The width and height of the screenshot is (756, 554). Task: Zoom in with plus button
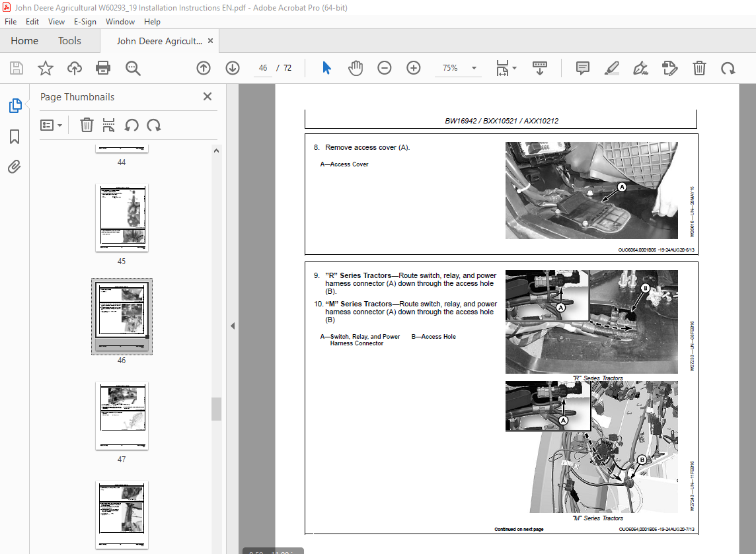[413, 68]
